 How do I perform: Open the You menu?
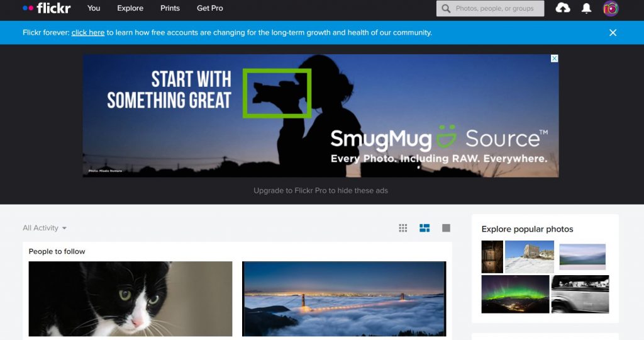[94, 8]
